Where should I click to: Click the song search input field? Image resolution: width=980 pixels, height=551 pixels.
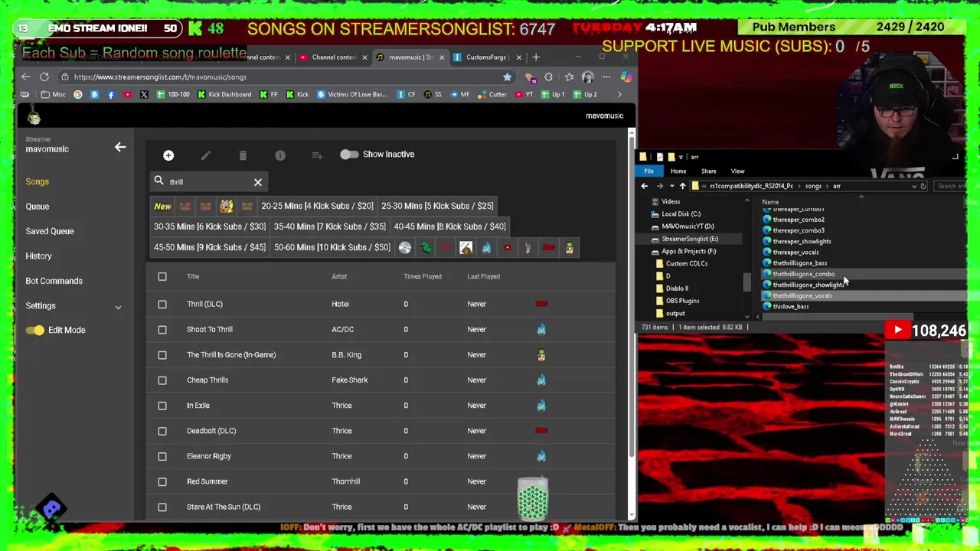point(211,182)
